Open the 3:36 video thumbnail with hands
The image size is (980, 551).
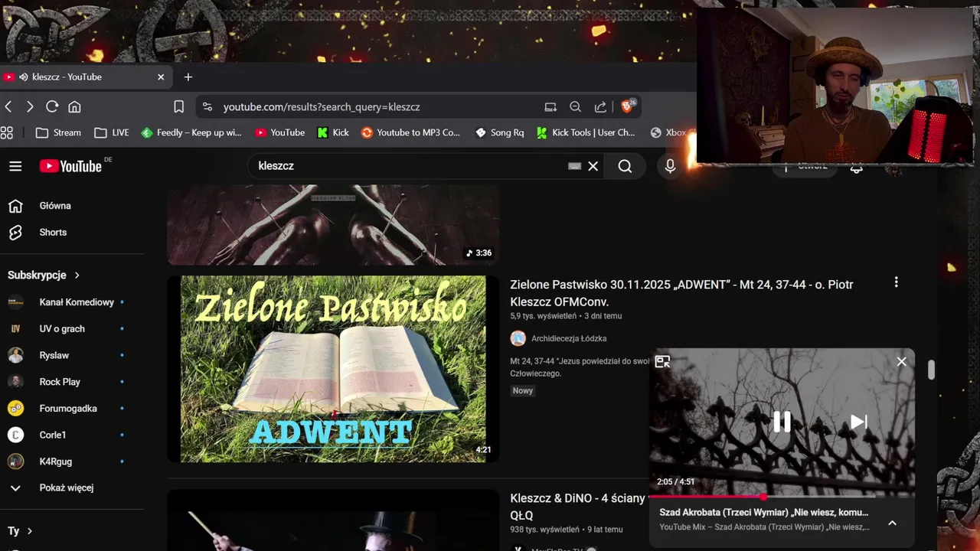pos(333,225)
